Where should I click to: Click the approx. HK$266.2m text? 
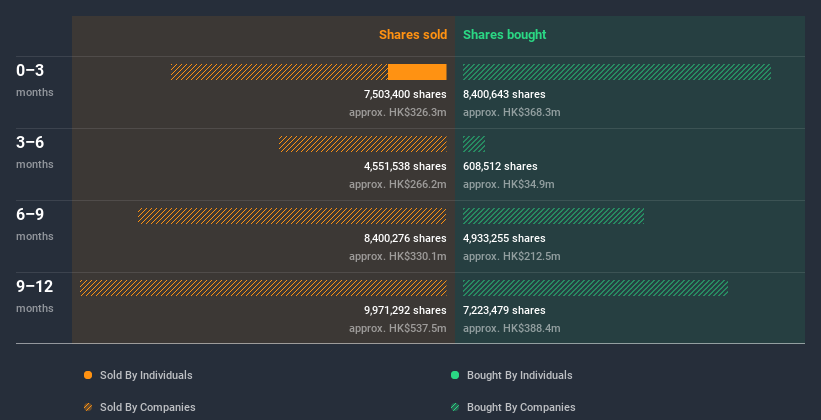(x=398, y=184)
